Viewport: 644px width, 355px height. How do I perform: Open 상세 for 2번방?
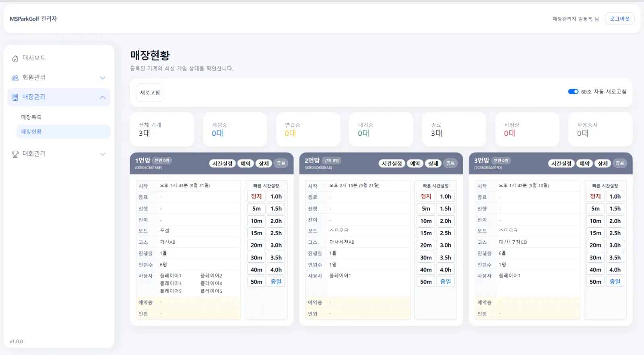pyautogui.click(x=433, y=163)
